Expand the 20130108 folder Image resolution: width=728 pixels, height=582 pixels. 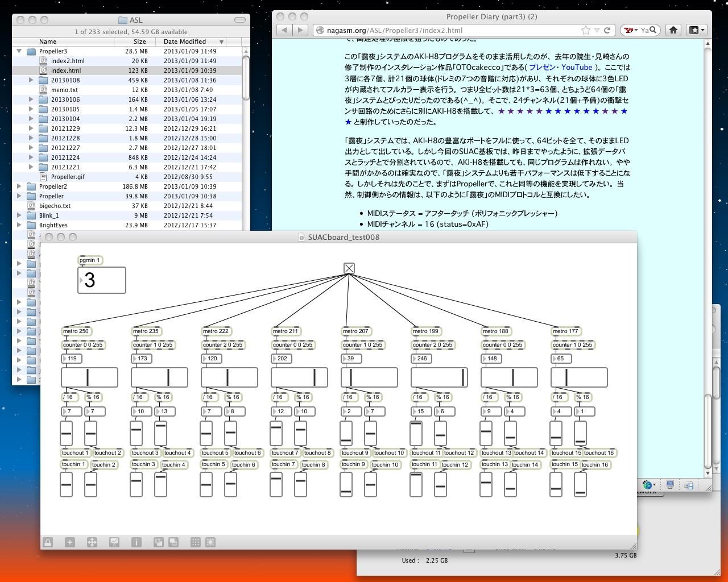(31, 80)
